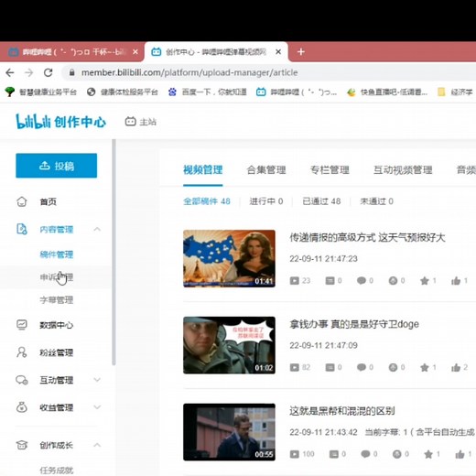Click the 数据中心 chart icon
Image resolution: width=476 pixels, height=476 pixels.
22,325
